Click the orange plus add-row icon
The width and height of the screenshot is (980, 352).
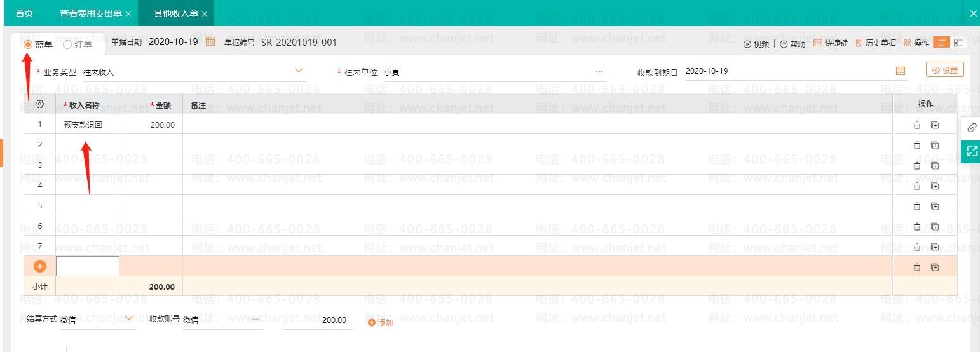tap(39, 267)
